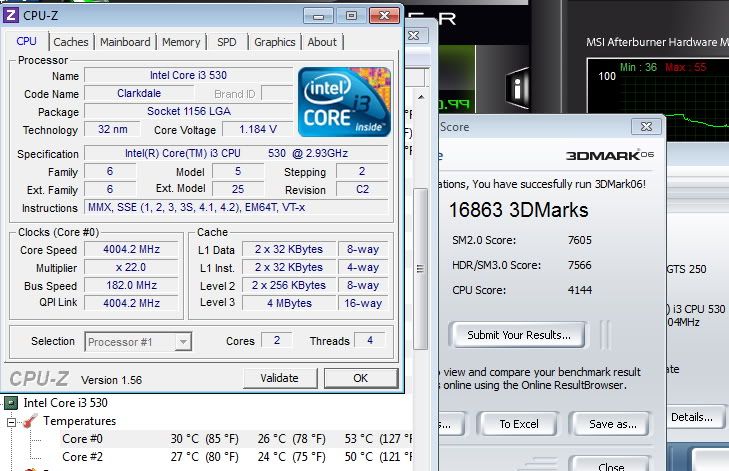The image size is (729, 471).
Task: Click the HDR/SM3.0 Score value '7566'
Action: [579, 265]
